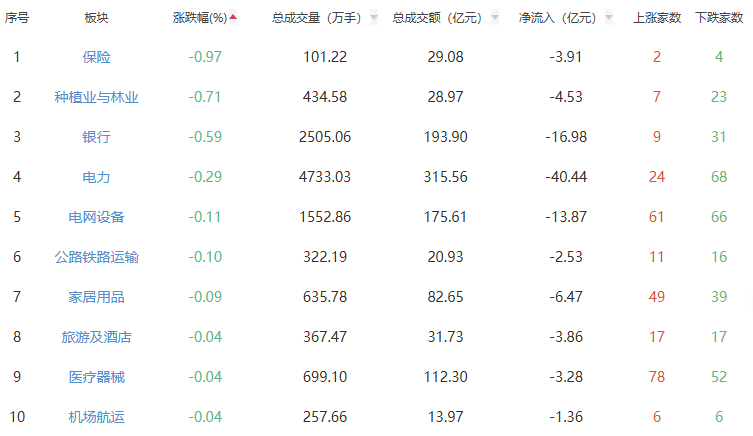The width and height of the screenshot is (753, 436).
Task: Click the 下跌家数 column header
Action: click(x=718, y=18)
